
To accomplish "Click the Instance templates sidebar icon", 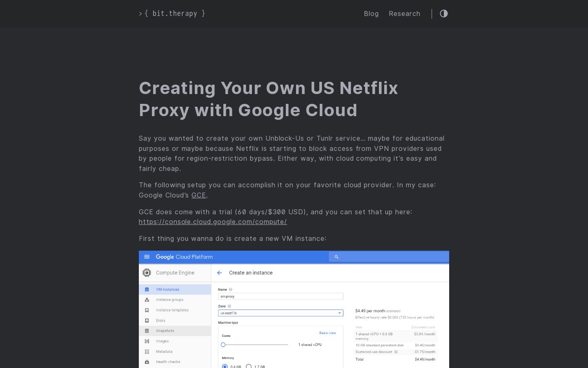I will tap(147, 310).
